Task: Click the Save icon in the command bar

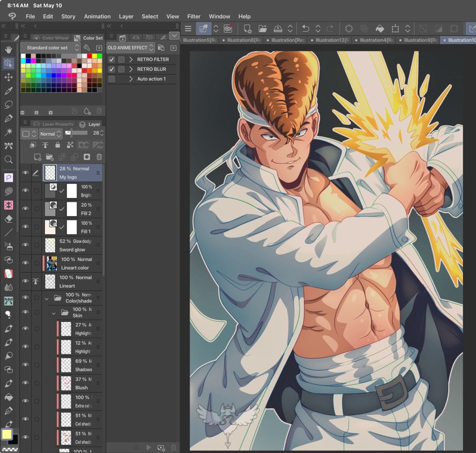Action: pos(278,29)
